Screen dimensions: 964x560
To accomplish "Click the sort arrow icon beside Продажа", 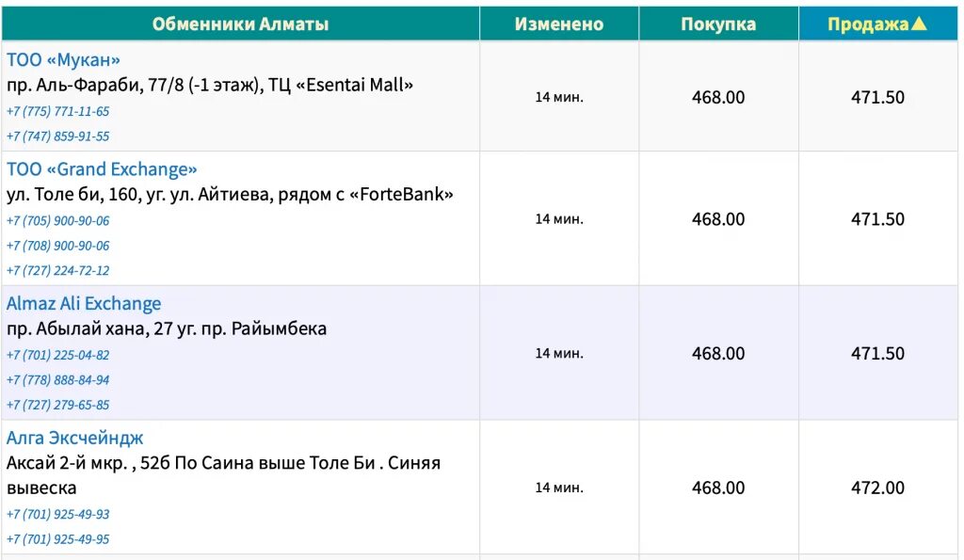I will pyautogui.click(x=919, y=24).
